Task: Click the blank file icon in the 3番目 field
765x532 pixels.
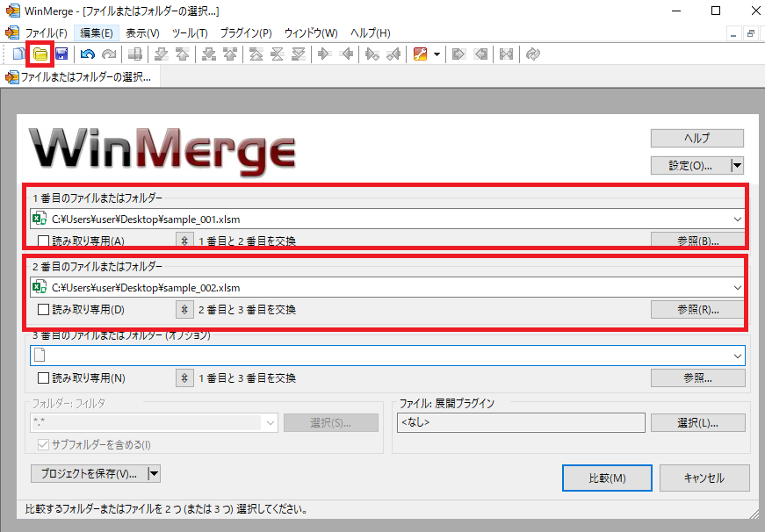Action: point(40,356)
